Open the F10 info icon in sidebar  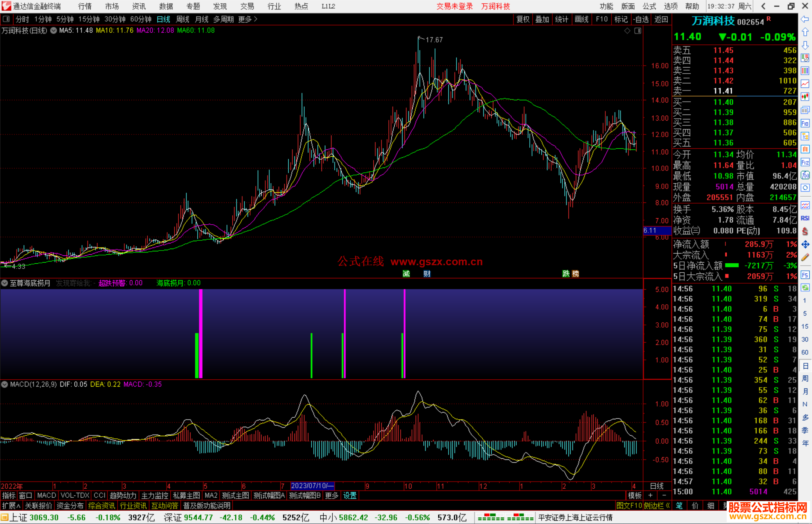tap(805, 123)
